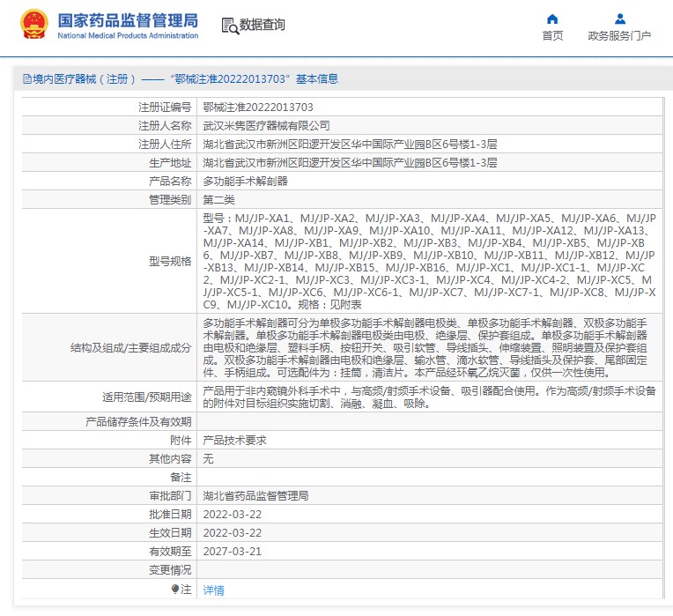Click product name 多功能手术解剖器
The height and width of the screenshot is (616, 673).
tap(245, 182)
